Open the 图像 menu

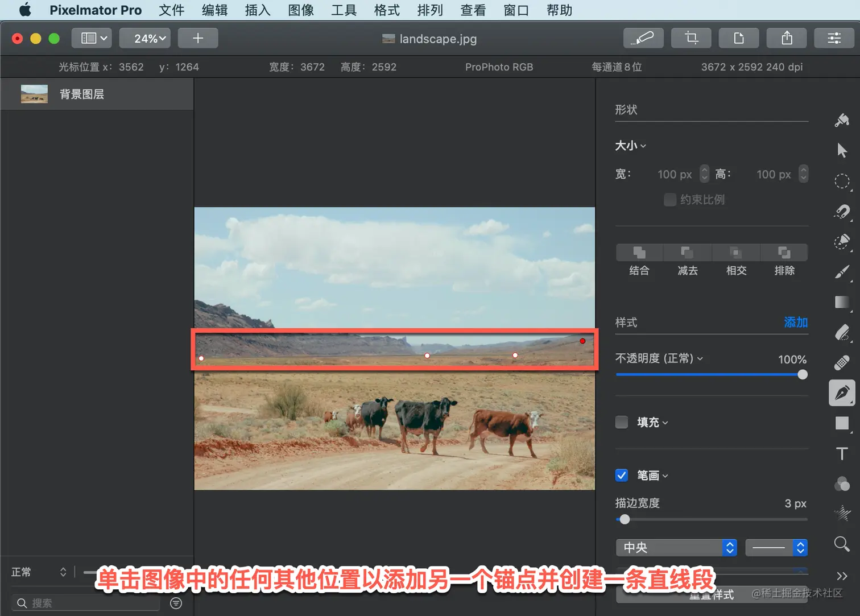click(x=301, y=10)
